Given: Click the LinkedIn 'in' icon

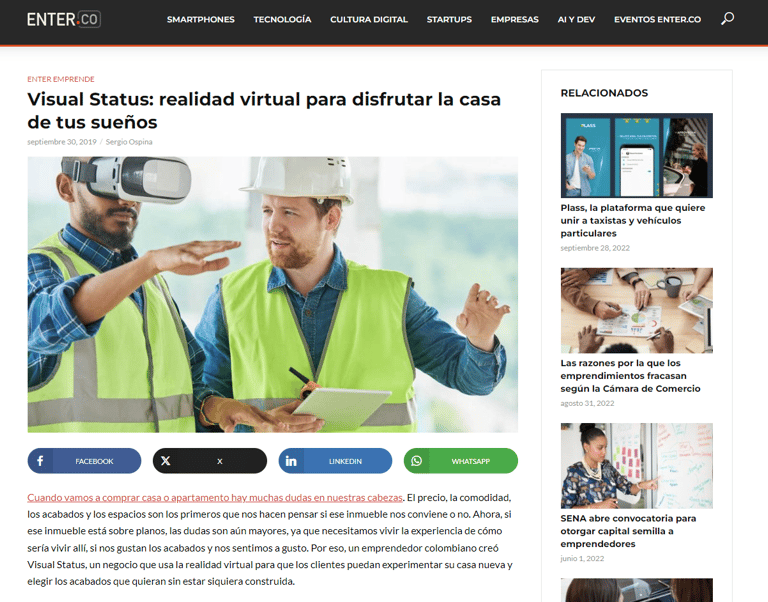Looking at the screenshot, I should 291,461.
